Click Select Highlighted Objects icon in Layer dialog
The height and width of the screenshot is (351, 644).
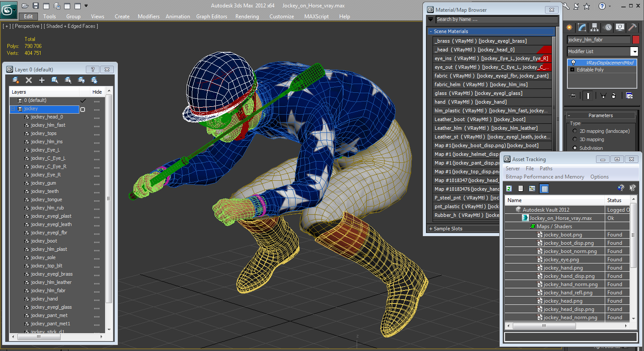pos(55,80)
